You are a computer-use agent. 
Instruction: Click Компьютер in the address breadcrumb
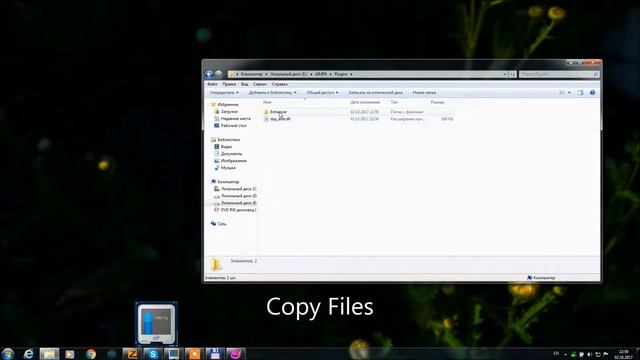click(x=251, y=74)
